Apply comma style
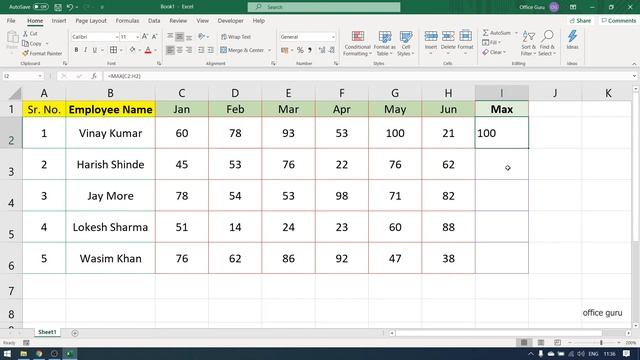The width and height of the screenshot is (640, 360). coord(310,50)
